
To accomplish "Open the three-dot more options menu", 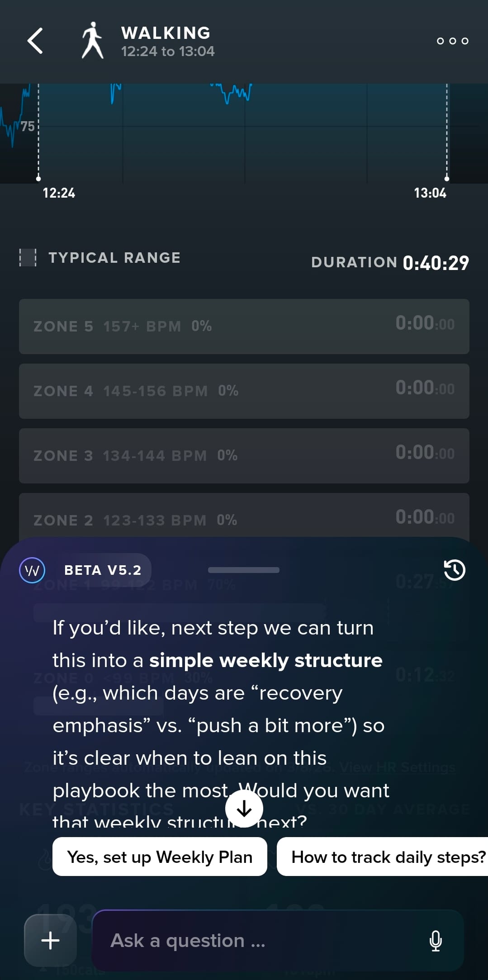I will (x=452, y=41).
